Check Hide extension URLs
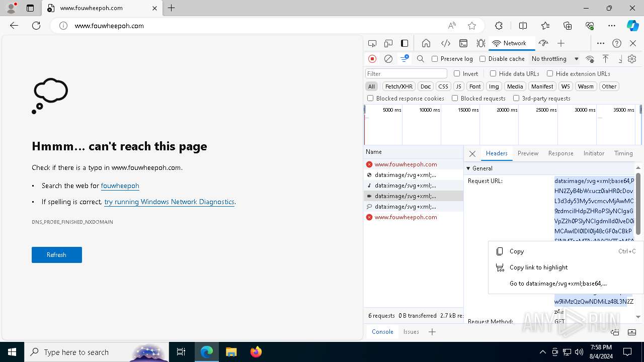644x362 pixels. (550, 73)
